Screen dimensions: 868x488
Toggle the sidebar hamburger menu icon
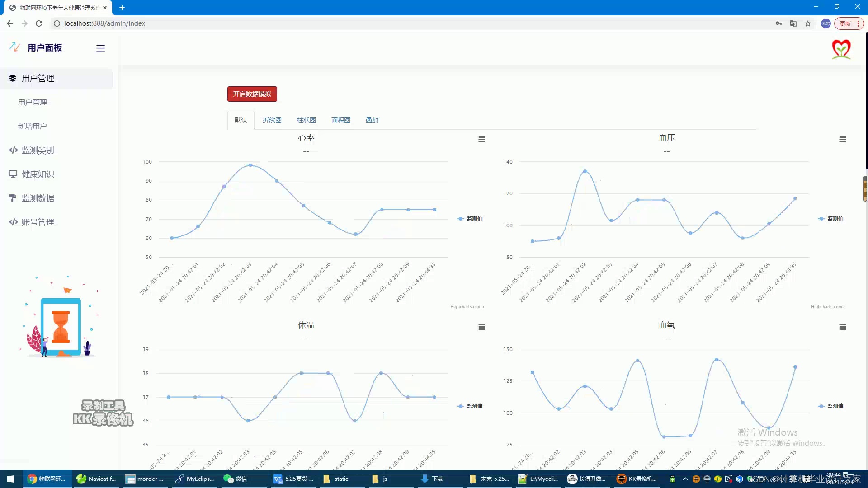(100, 48)
